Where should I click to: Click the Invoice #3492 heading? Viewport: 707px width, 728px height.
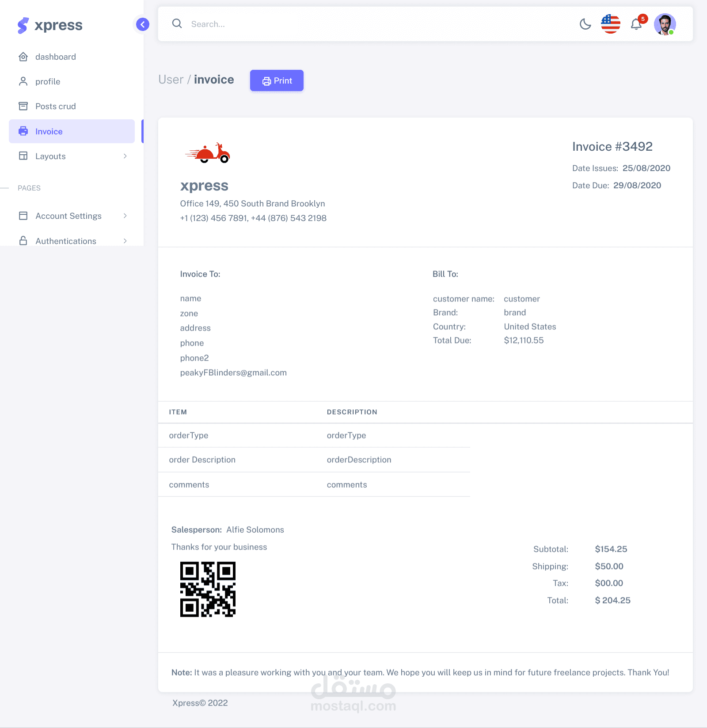click(x=612, y=146)
